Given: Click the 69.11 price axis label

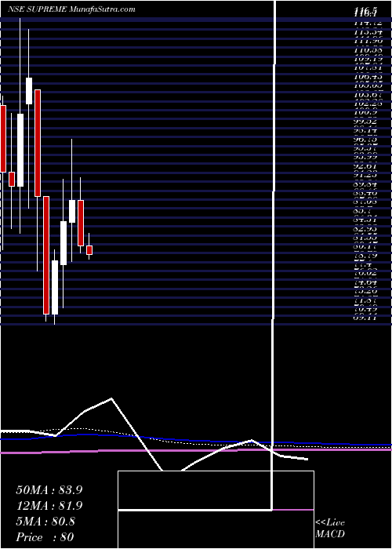Looking at the screenshot, I should [365, 318].
